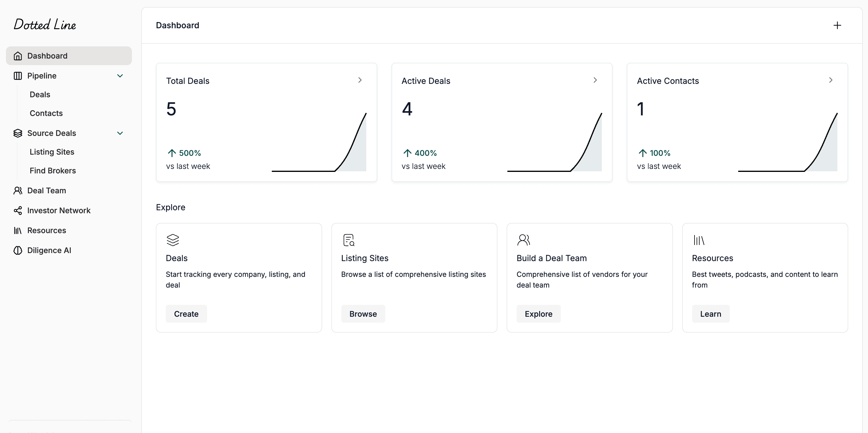Click the plus icon on the Dashboard header
This screenshot has height=433, width=868.
(x=838, y=25)
